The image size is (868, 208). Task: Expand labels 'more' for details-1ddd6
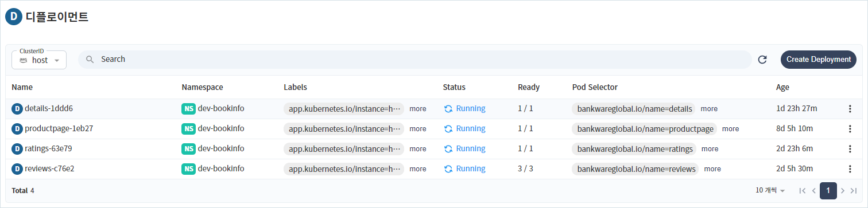point(418,108)
